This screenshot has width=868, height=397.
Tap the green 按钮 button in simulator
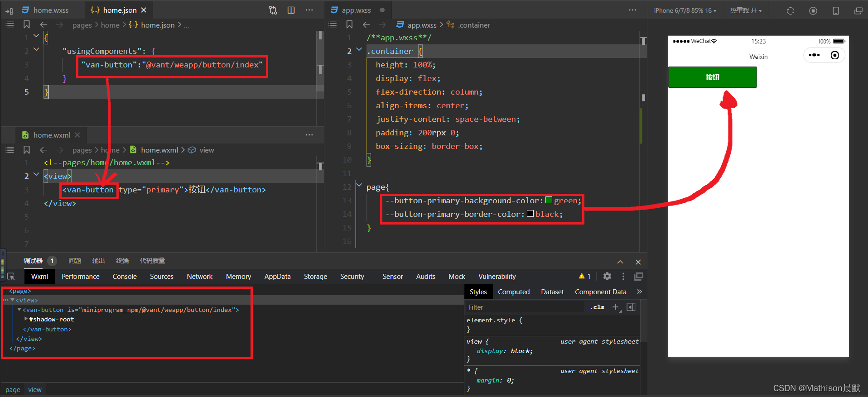[x=712, y=77]
